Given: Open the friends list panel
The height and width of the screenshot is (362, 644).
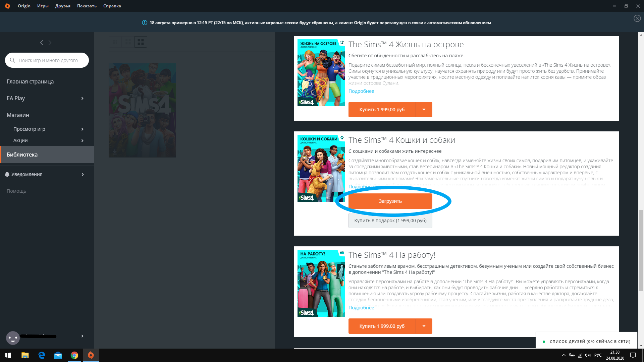Looking at the screenshot, I should click(x=587, y=341).
